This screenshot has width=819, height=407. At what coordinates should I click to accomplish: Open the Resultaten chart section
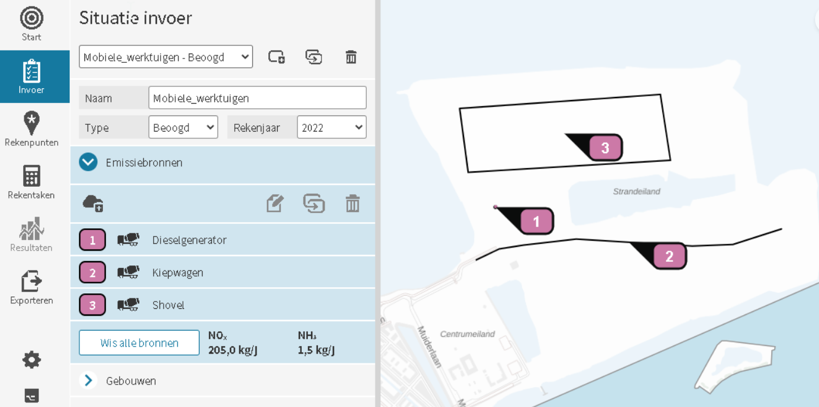coord(31,235)
